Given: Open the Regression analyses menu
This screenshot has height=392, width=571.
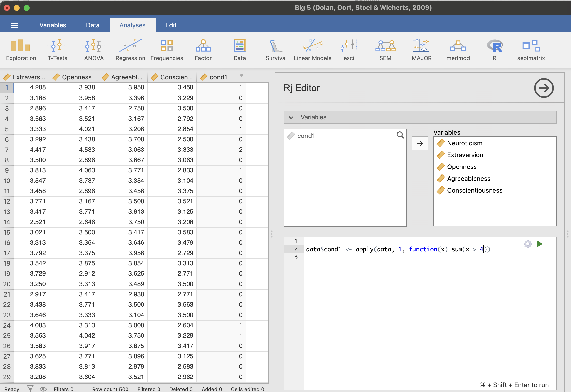Looking at the screenshot, I should pyautogui.click(x=130, y=50).
